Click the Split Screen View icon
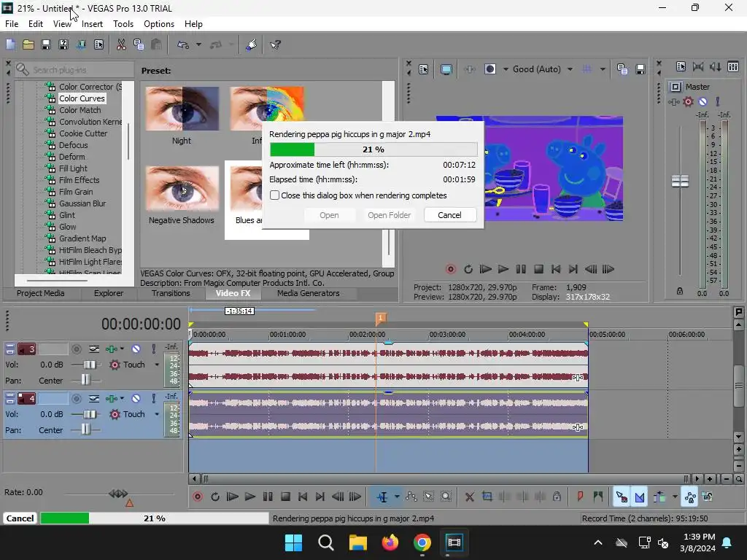Image resolution: width=747 pixels, height=560 pixels. coord(490,69)
